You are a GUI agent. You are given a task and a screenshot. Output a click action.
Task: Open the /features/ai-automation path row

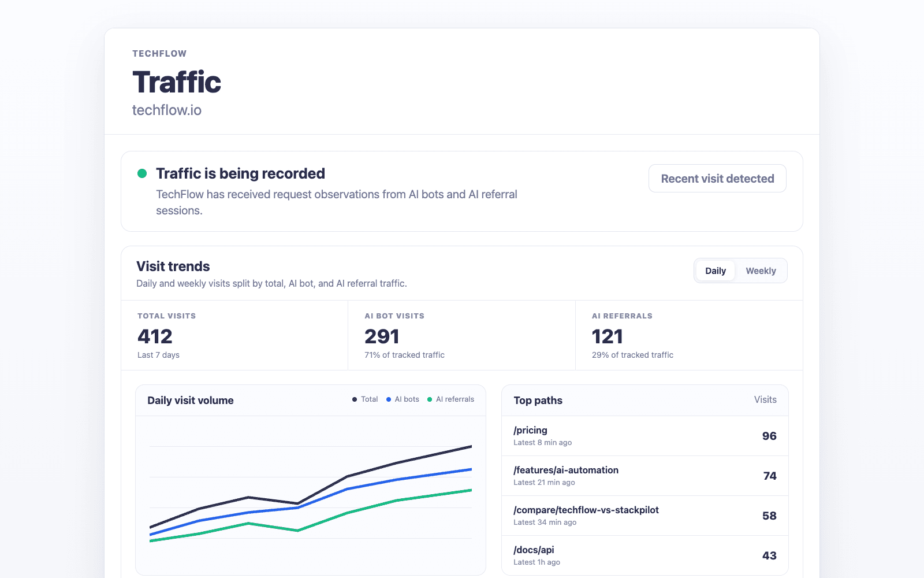tap(645, 476)
